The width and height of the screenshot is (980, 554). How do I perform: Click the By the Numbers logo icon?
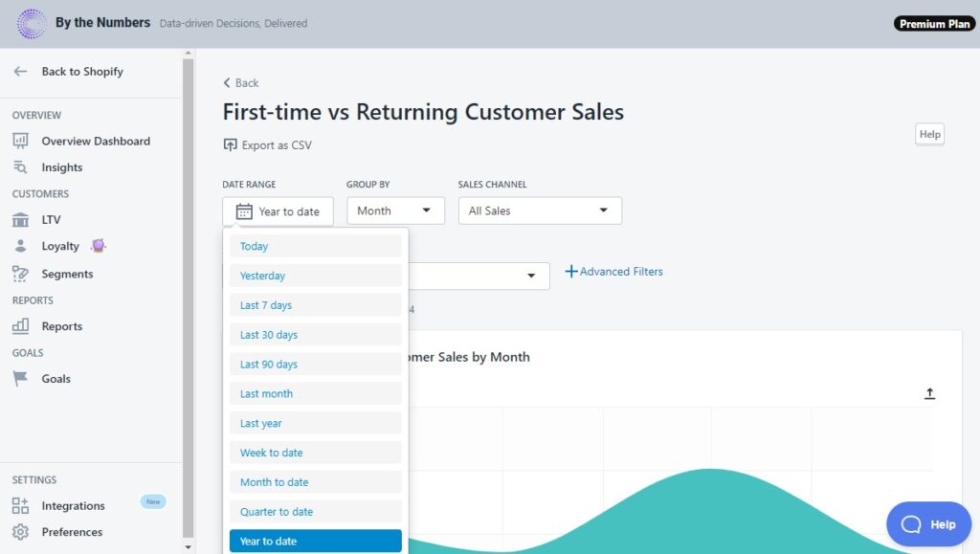[32, 24]
